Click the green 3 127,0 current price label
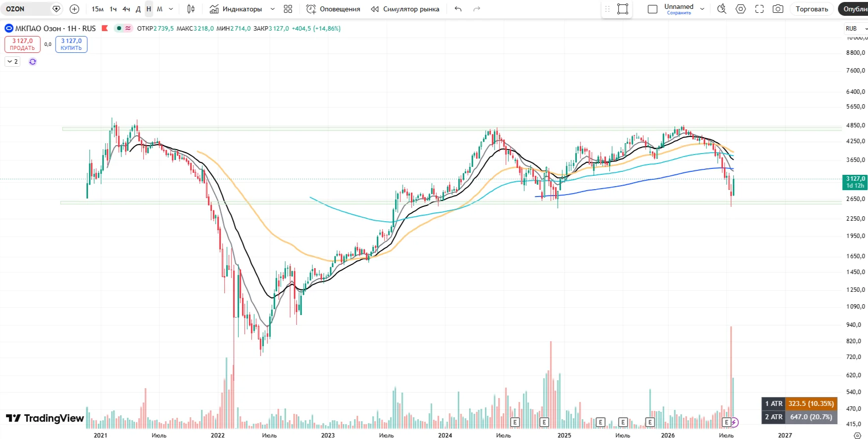The image size is (868, 439). coord(855,182)
